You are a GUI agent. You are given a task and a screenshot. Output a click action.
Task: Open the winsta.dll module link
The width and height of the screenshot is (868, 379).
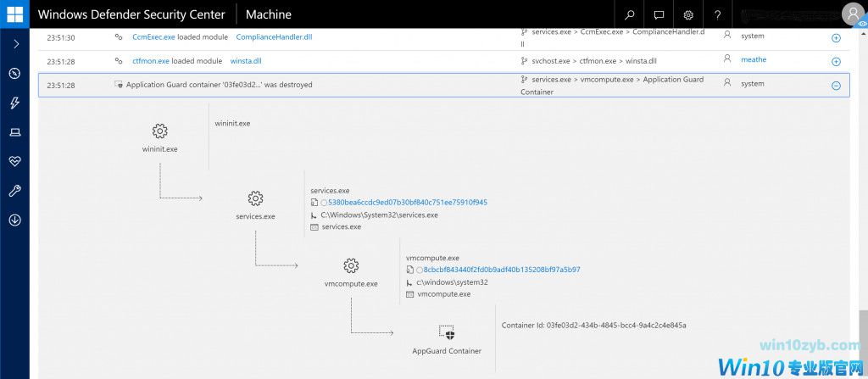(x=246, y=61)
